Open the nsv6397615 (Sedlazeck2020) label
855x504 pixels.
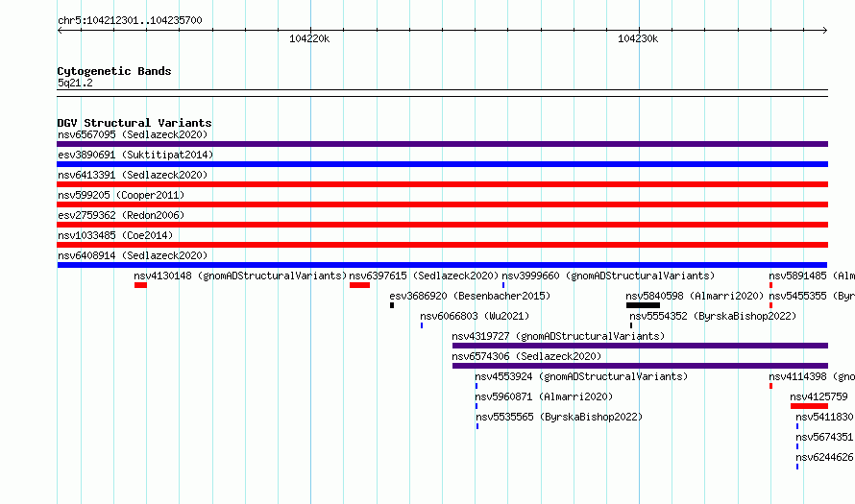click(x=425, y=276)
